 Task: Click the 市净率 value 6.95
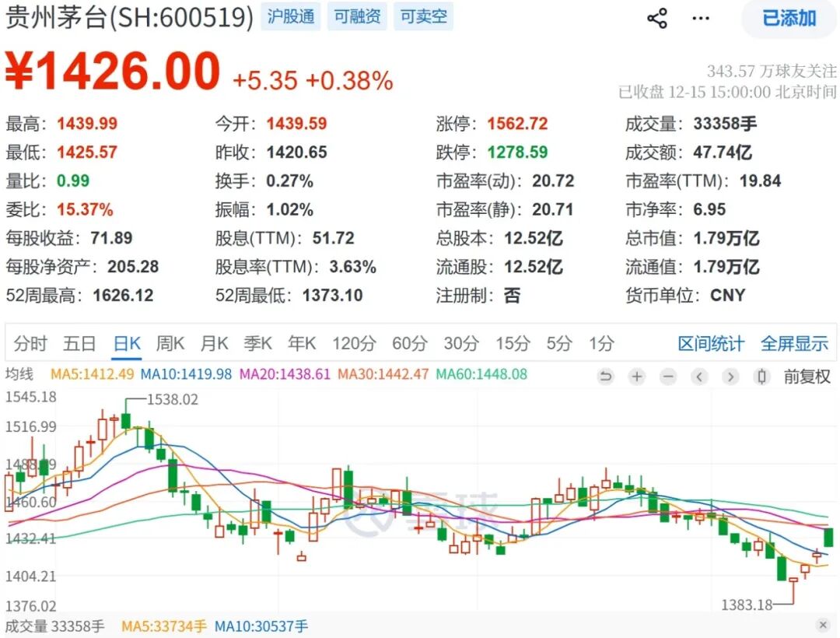709,209
